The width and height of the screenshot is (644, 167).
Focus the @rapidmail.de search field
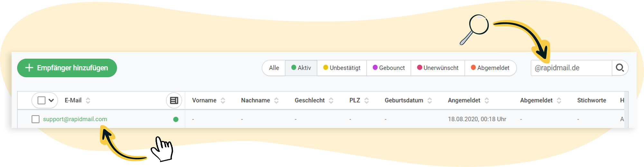[571, 68]
